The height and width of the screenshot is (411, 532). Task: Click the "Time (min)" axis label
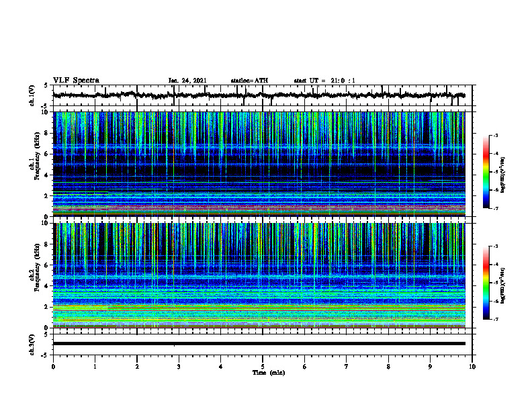click(269, 373)
